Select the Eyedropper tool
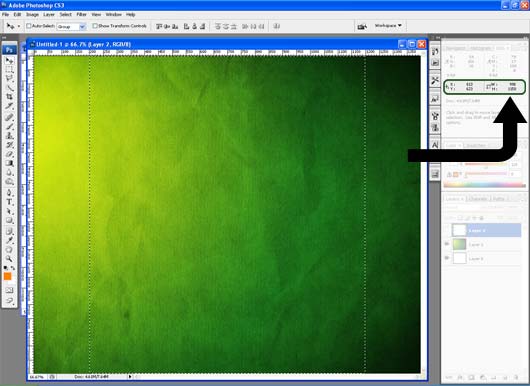This screenshot has width=530, height=386. [9, 241]
